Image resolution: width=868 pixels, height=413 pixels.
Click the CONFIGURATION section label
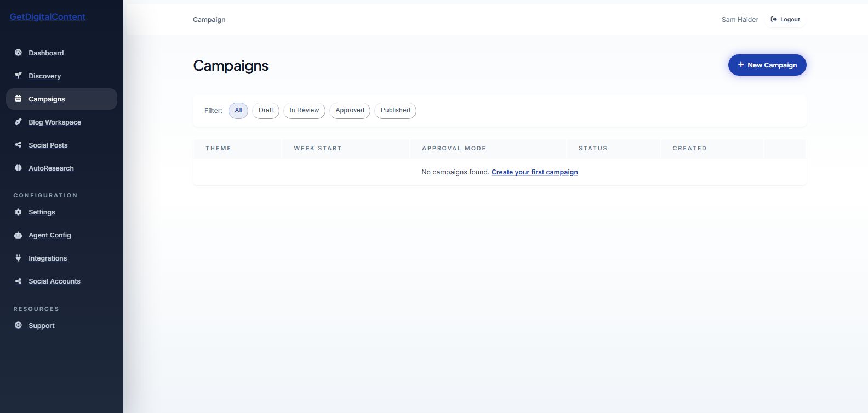45,195
